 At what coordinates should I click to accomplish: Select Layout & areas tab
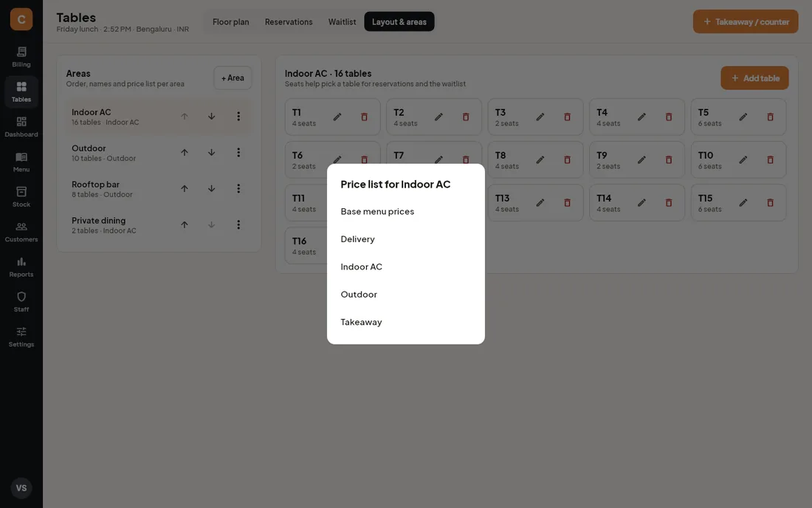pos(399,21)
